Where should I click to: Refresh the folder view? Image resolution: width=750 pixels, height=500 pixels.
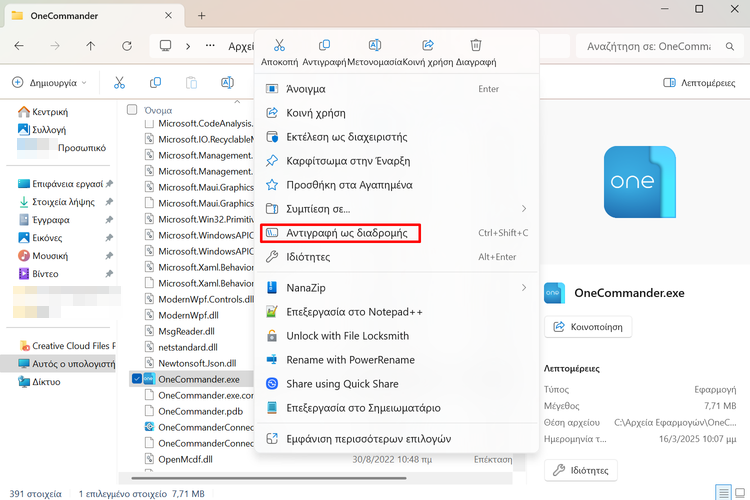[x=127, y=46]
